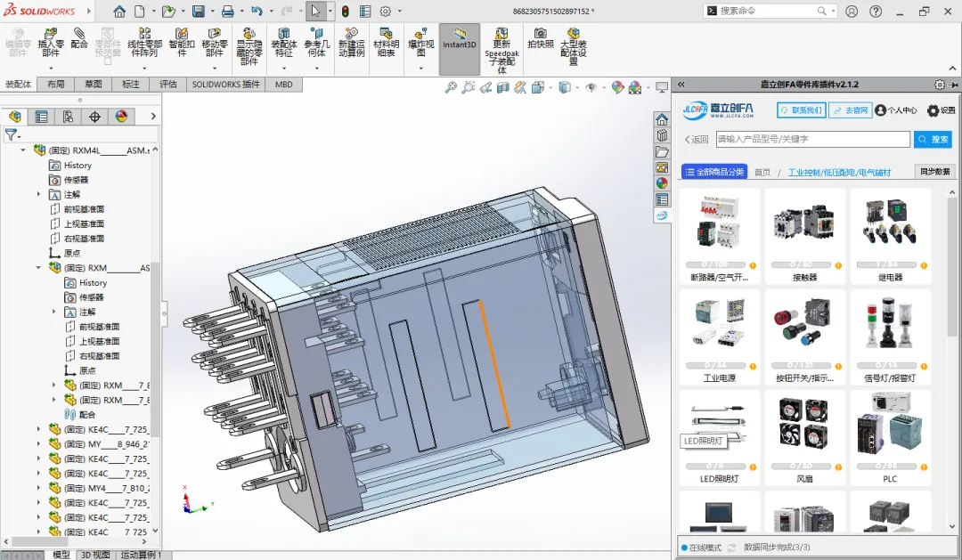Collapse the (固定) RXM4L top assembly node
Viewport: 962px width, 560px height.
pos(23,150)
